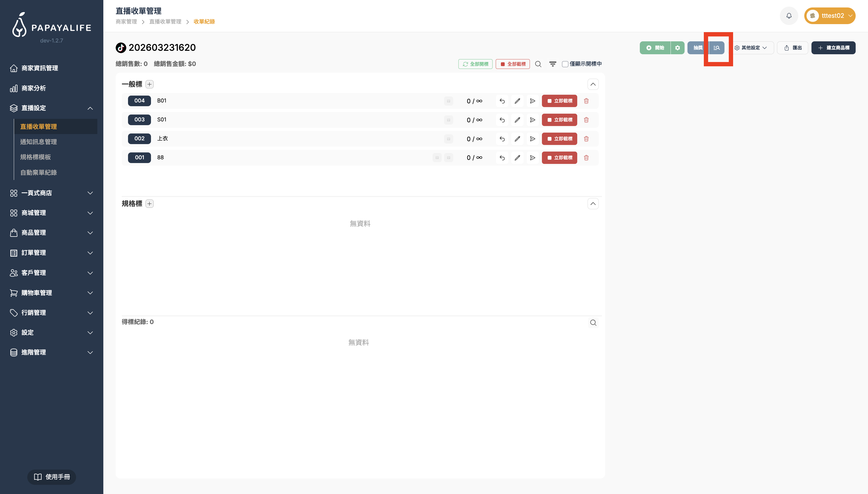
Task: Open the gear settings beside 開始 button
Action: [x=677, y=48]
